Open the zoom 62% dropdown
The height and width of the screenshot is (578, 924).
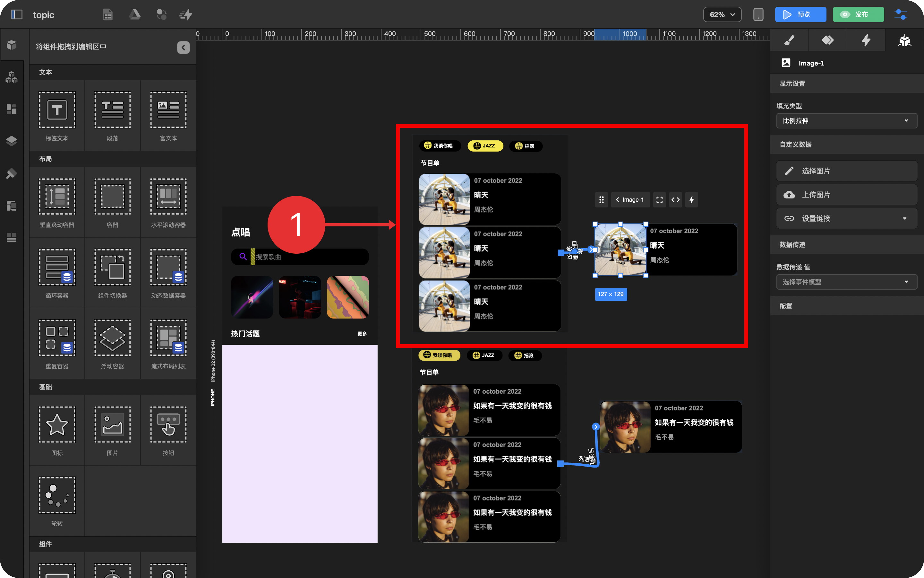tap(722, 14)
